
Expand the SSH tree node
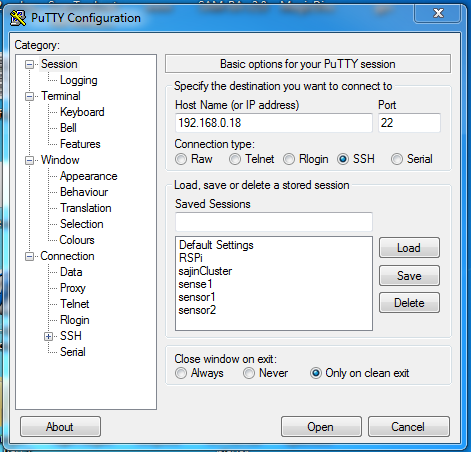click(48, 337)
